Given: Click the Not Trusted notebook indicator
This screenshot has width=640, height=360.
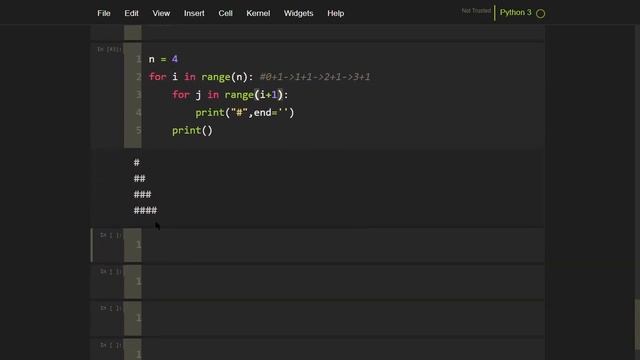Looking at the screenshot, I should point(476,11).
